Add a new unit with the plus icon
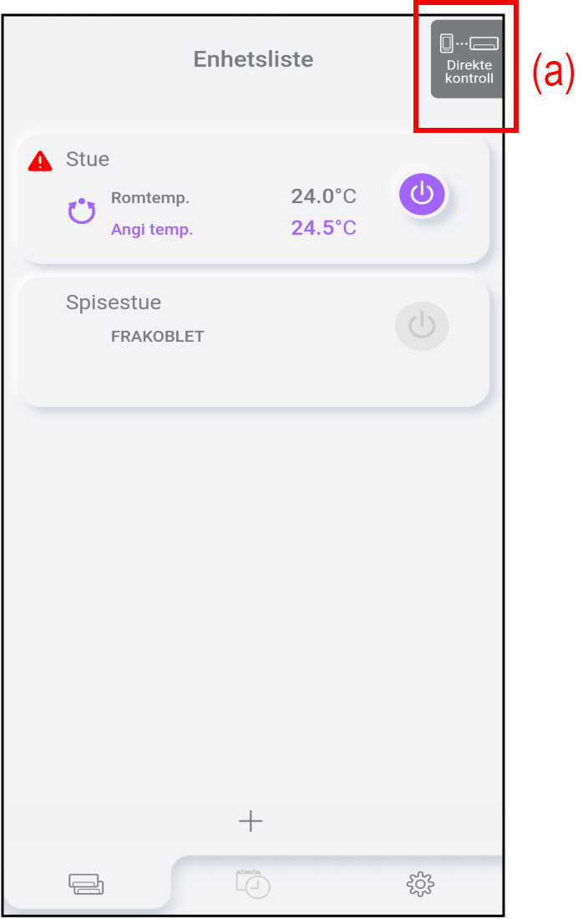Image resolution: width=588 pixels, height=919 pixels. 251,821
